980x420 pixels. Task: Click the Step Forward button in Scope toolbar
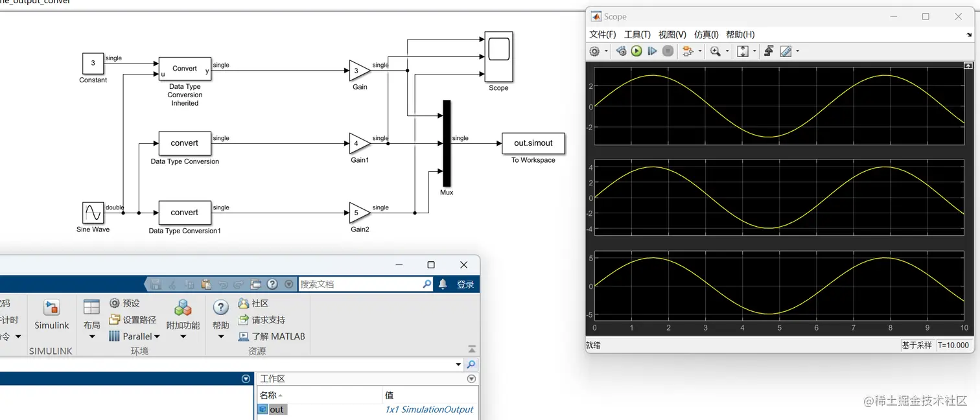coord(652,51)
